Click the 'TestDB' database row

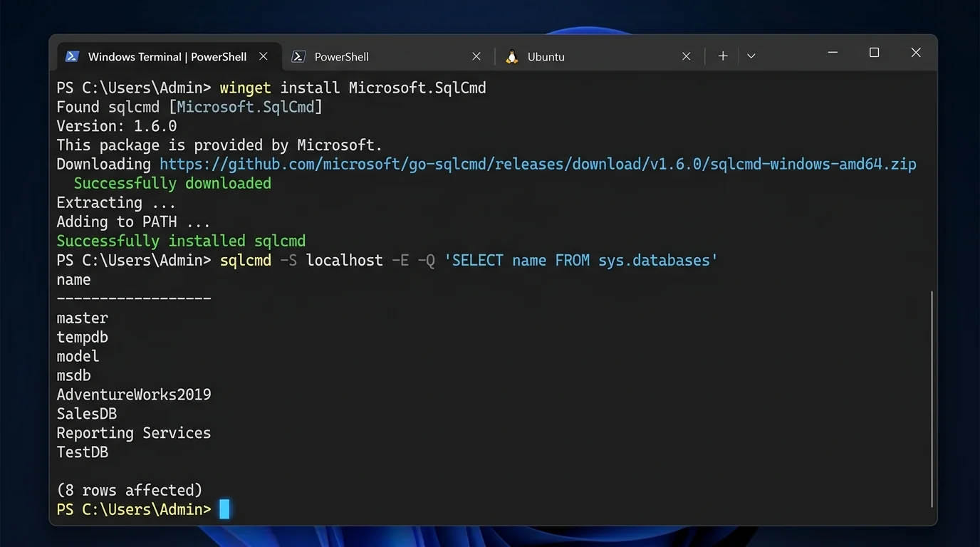tap(83, 452)
